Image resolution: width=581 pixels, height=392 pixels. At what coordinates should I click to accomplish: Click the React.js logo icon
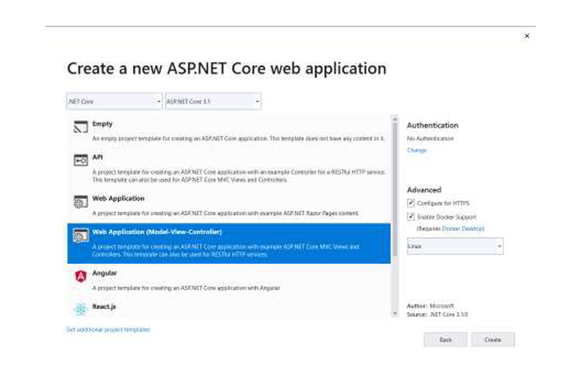[81, 309]
